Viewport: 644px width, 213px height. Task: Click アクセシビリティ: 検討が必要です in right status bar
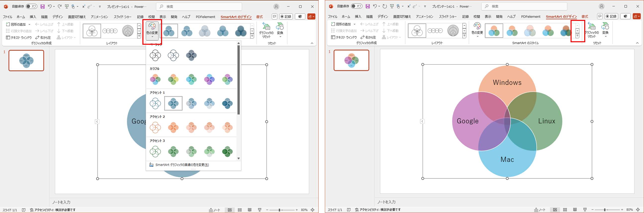378,210
